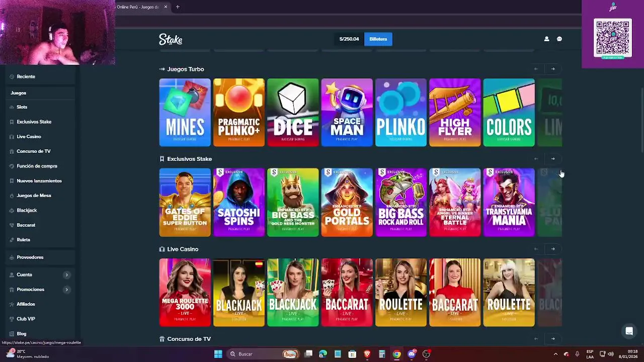Click the Stake logo
Image resolution: width=644 pixels, height=362 pixels.
[171, 39]
